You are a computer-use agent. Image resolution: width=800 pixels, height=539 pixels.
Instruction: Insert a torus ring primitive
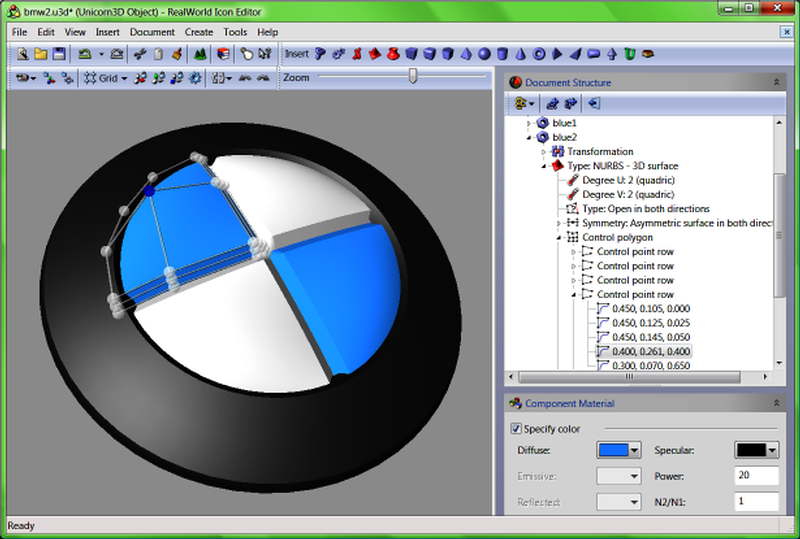(x=539, y=54)
